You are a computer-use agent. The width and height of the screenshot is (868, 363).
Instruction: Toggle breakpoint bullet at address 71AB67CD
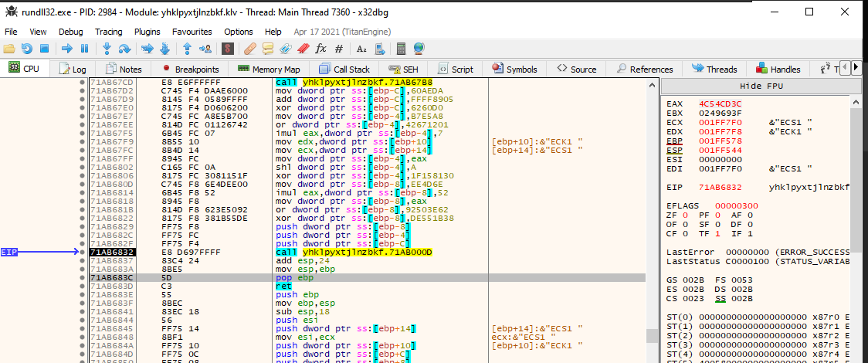pos(83,82)
